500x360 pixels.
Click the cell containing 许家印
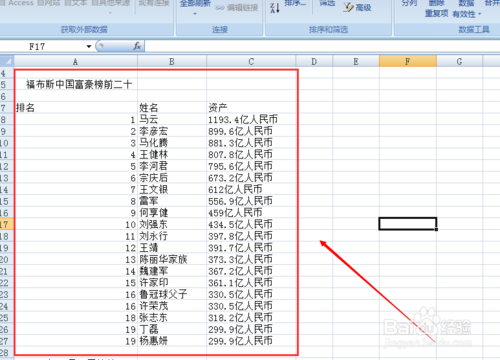(172, 283)
